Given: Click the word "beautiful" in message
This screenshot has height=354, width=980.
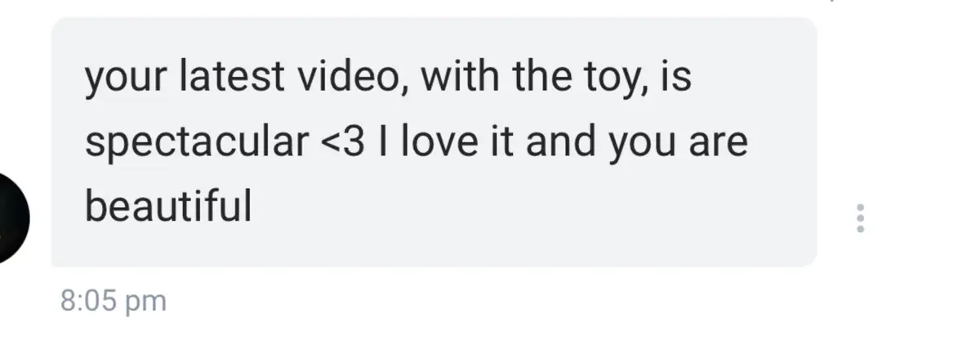Looking at the screenshot, I should click(x=168, y=205).
